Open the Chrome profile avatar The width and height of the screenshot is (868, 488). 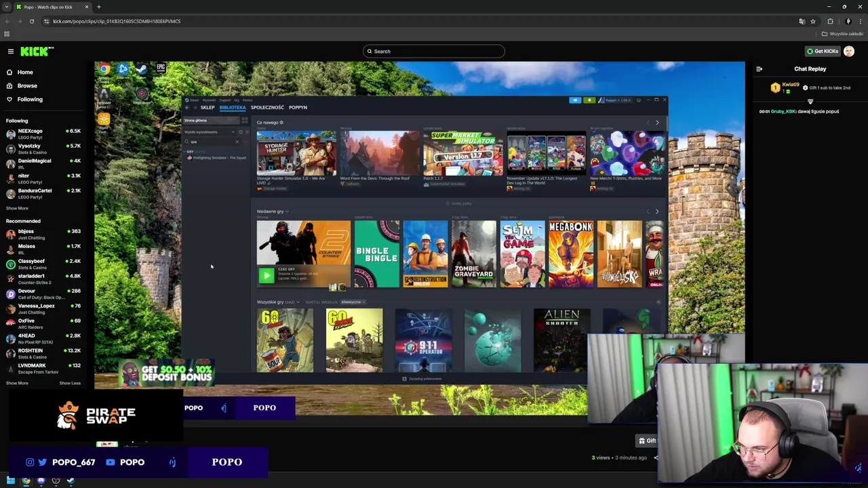pos(848,21)
